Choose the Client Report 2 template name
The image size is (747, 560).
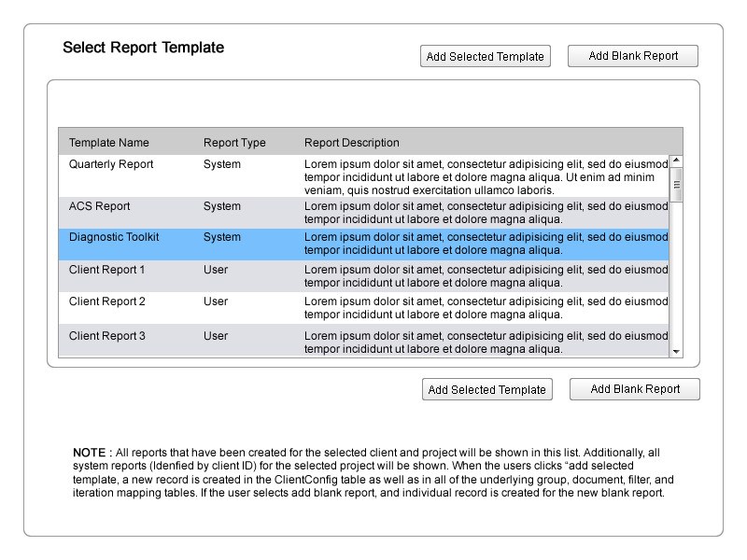coord(107,301)
